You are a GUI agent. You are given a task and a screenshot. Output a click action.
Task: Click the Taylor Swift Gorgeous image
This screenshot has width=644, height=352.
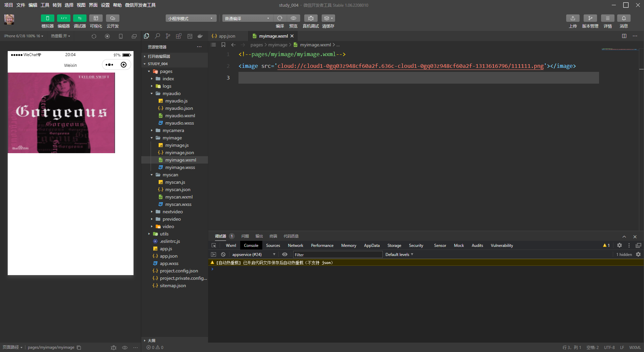tap(61, 113)
